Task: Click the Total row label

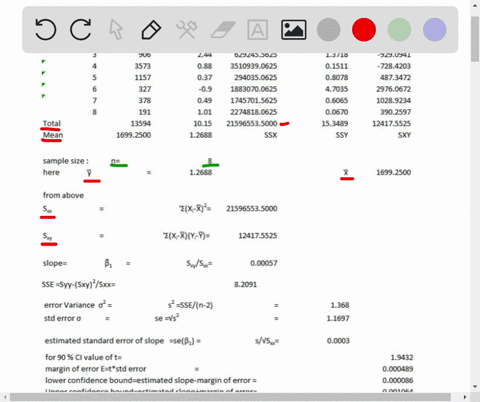Action: (52, 123)
